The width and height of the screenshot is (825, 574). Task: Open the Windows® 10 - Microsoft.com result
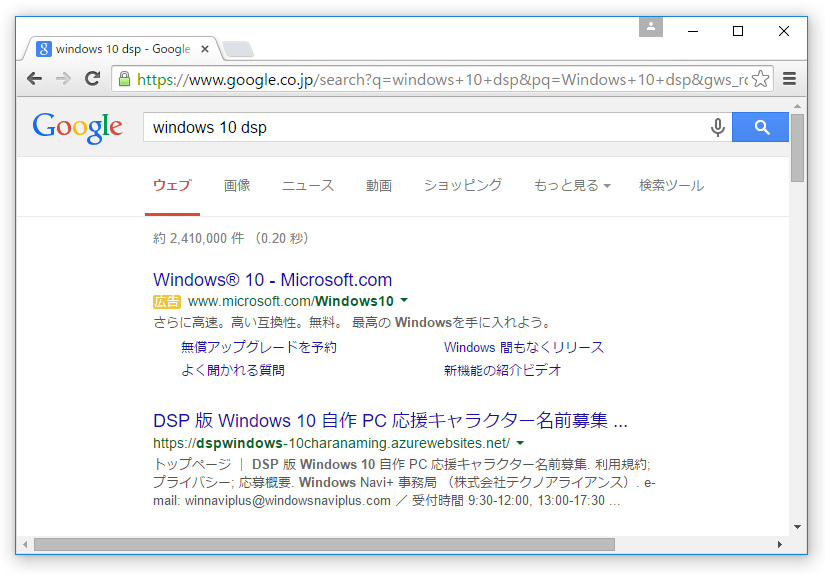tap(273, 280)
